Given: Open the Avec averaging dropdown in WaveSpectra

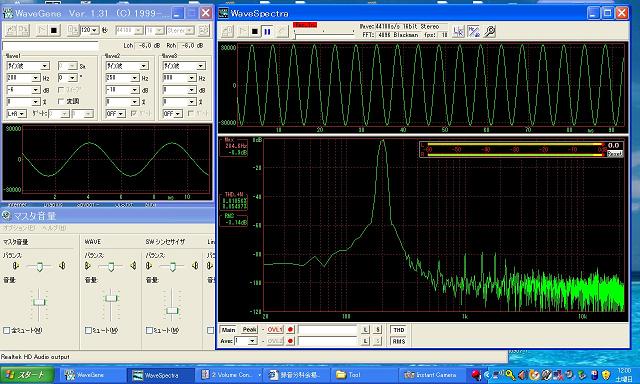Looking at the screenshot, I should (x=253, y=341).
